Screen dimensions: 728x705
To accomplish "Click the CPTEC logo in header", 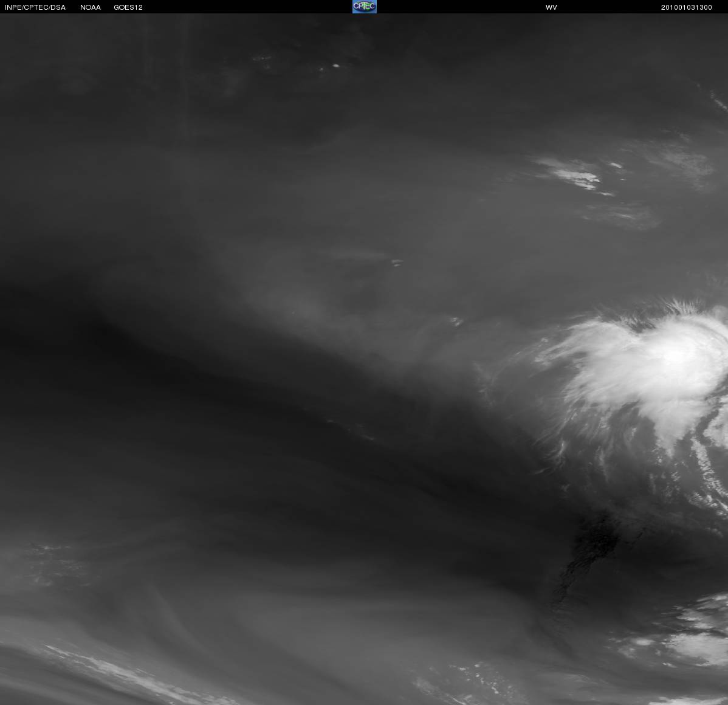I will tap(365, 7).
